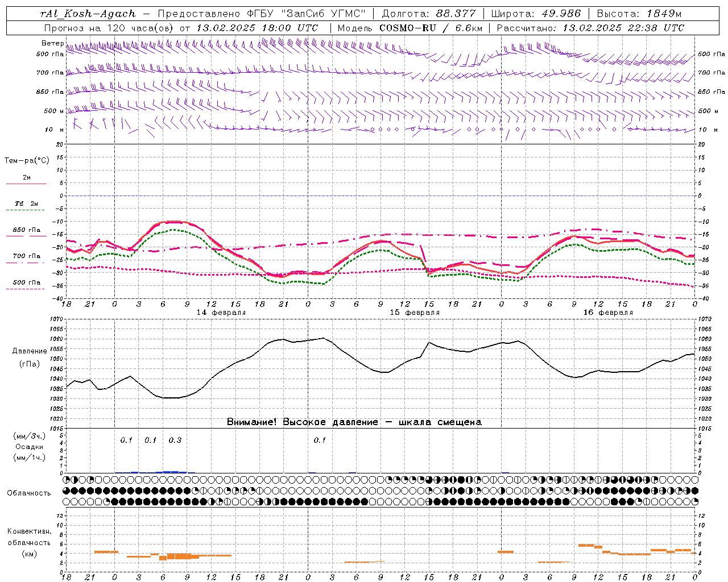728x582 pixels.
Task: Click the (мм/1ч.) precipitation unit label
Action: [30, 458]
